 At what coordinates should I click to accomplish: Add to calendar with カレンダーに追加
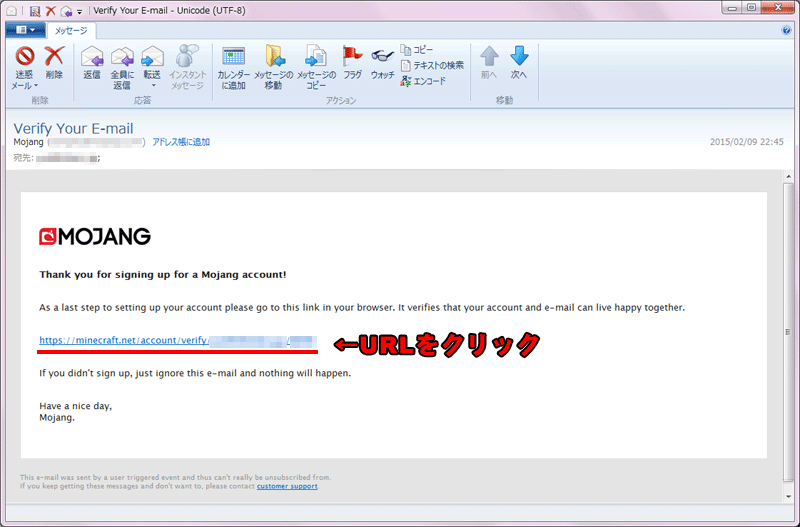click(234, 68)
